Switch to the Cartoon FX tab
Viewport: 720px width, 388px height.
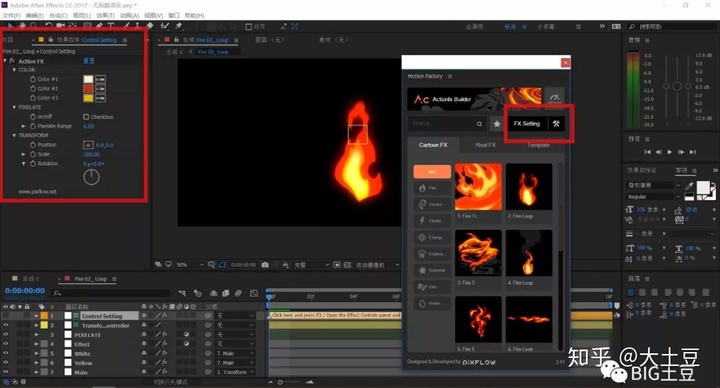433,145
